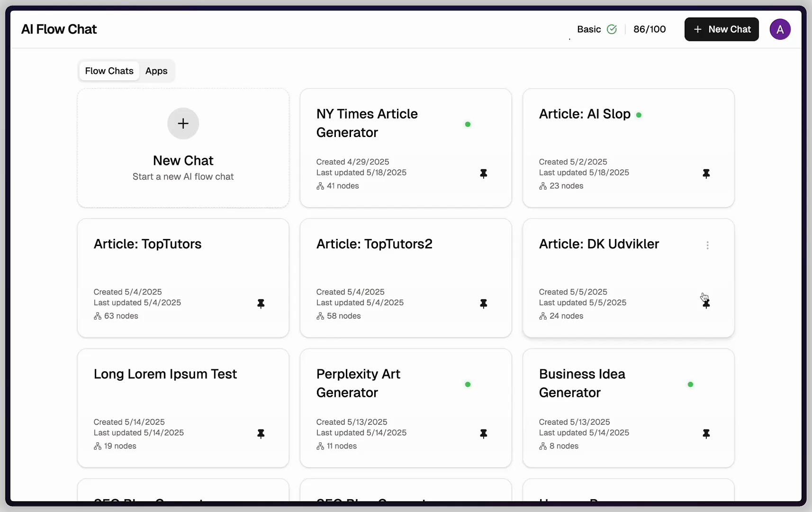Open three-dot menu on Article: DK Udvikler
The image size is (812, 512).
[707, 245]
